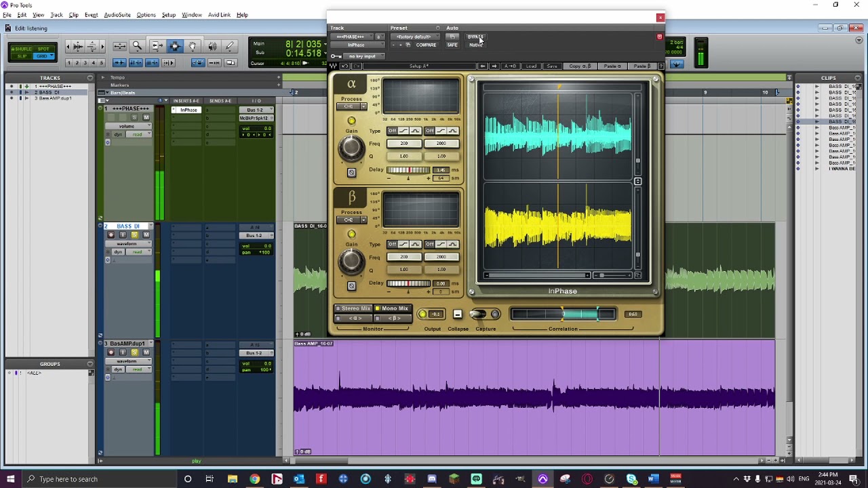Viewport: 868px width, 488px height.
Task: Switch to Slip edit mode
Action: pos(22,56)
